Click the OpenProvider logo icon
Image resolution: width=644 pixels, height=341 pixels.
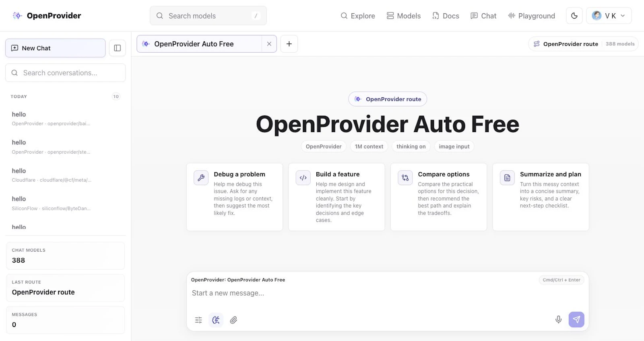17,16
